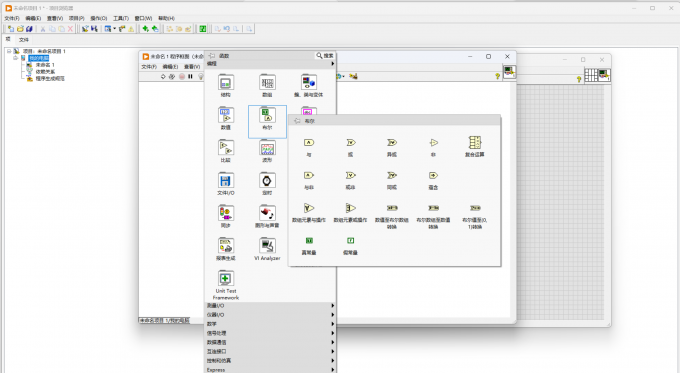
Task: Open Edit (编辑) menu in Project Explorer
Action: 33,18
